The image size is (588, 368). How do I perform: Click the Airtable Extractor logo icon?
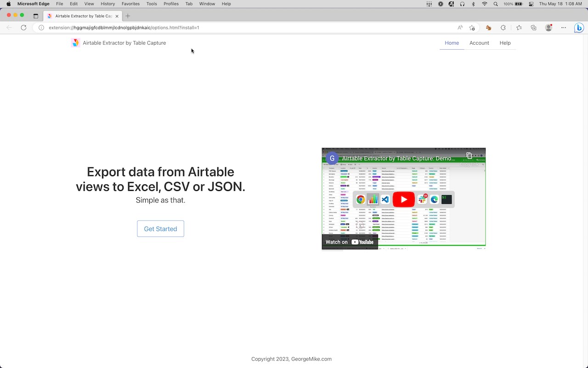(76, 43)
